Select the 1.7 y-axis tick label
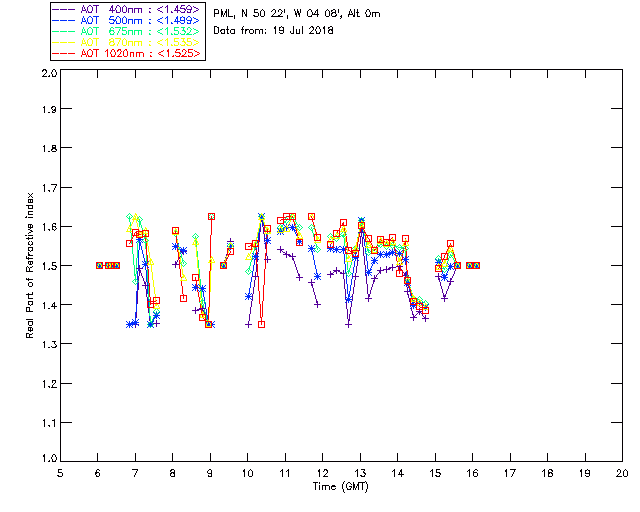 coord(49,188)
